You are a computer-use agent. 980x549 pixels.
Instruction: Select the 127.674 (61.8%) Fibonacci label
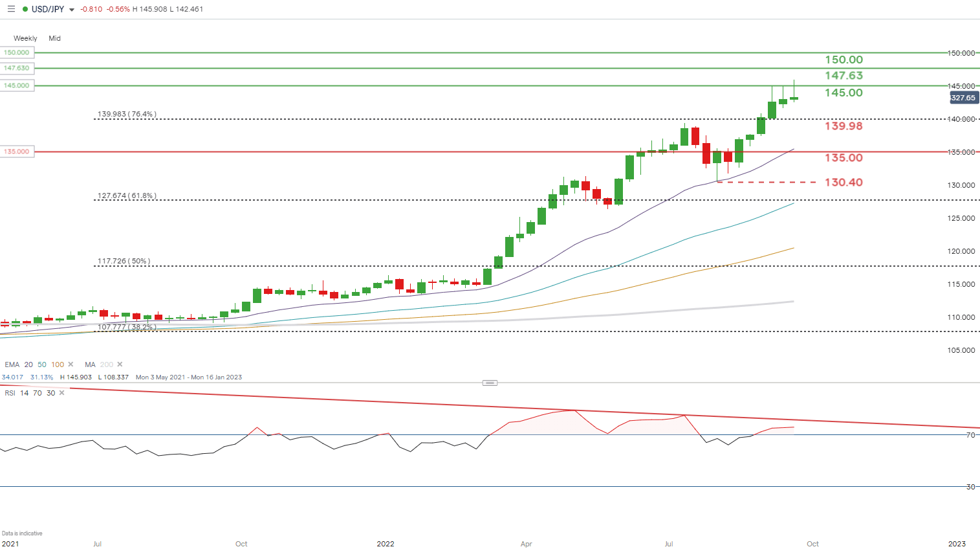coord(127,196)
